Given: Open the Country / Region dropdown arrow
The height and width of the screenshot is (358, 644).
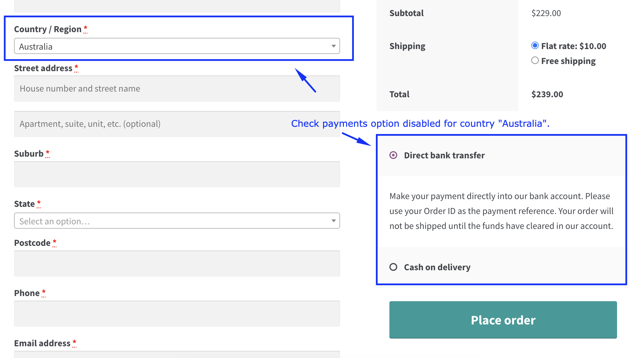Looking at the screenshot, I should pyautogui.click(x=333, y=46).
